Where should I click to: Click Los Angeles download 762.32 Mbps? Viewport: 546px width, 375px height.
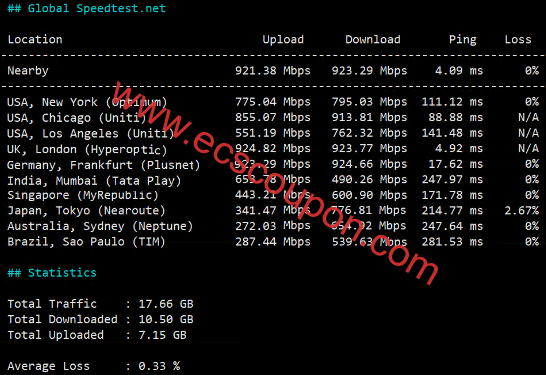point(369,133)
